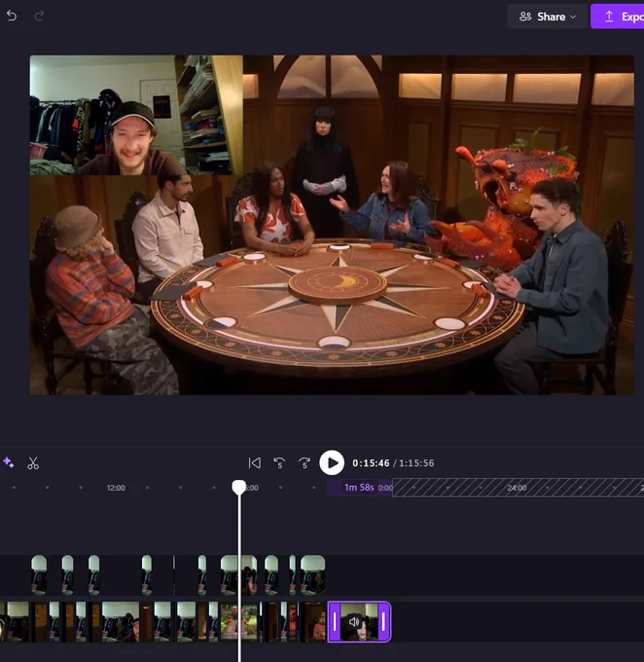
Task: Click the current time 0:15:46
Action: [371, 463]
